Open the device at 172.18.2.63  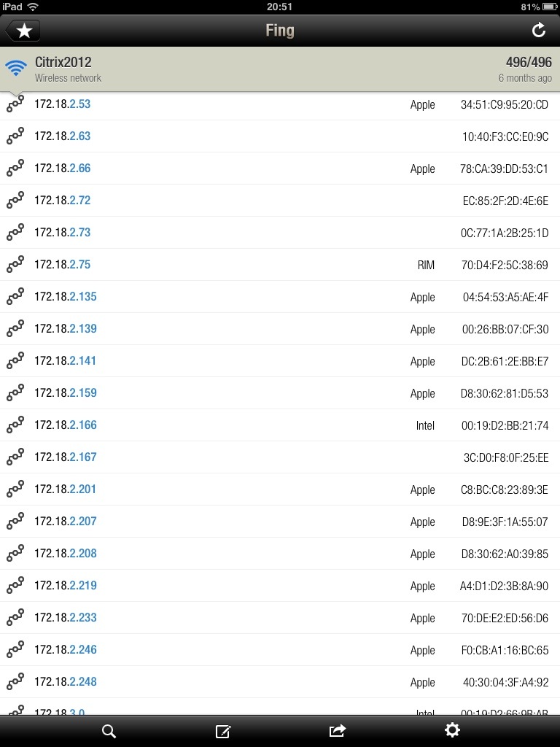point(280,136)
